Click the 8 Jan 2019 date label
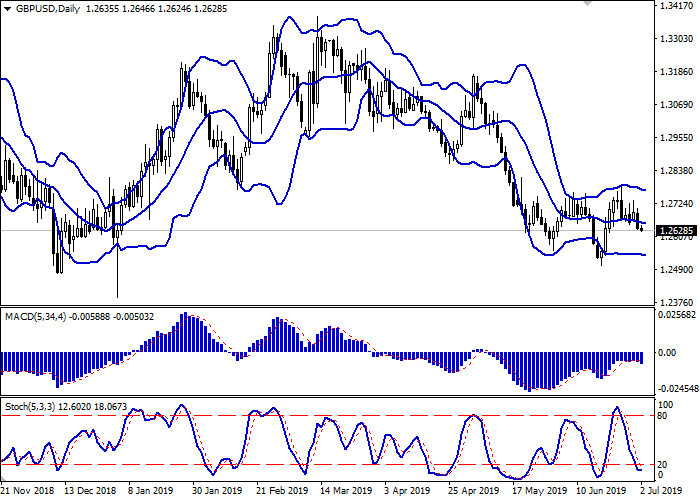Screen dimensions: 700x500 [x=153, y=491]
